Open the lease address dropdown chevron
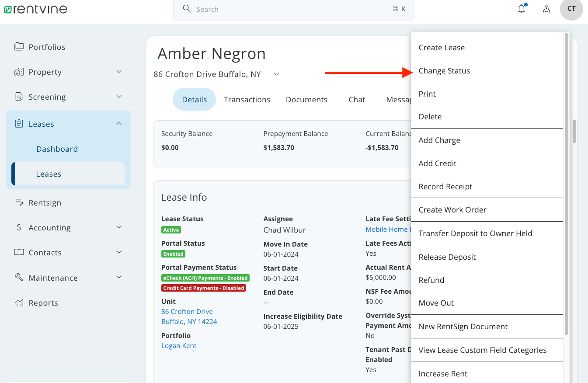 [276, 74]
